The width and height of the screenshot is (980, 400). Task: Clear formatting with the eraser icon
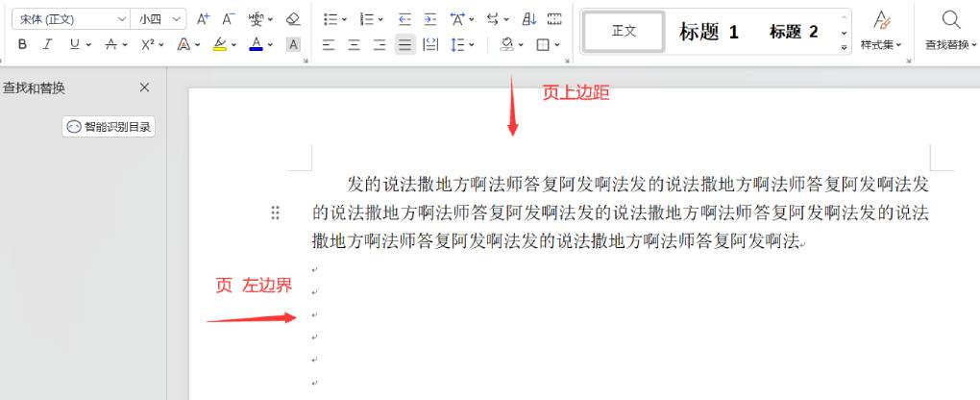pyautogui.click(x=292, y=19)
